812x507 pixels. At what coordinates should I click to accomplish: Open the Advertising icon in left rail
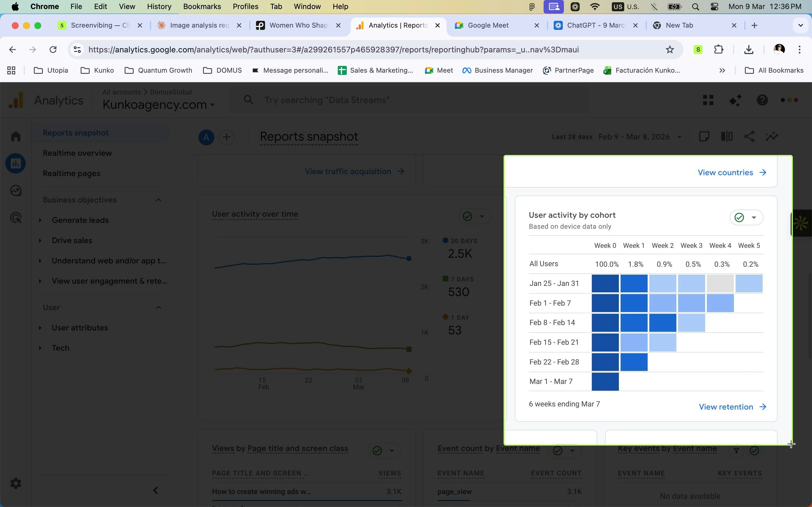tap(16, 218)
